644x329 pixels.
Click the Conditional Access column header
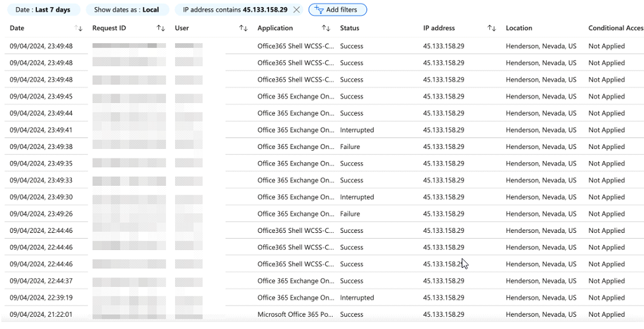click(615, 29)
